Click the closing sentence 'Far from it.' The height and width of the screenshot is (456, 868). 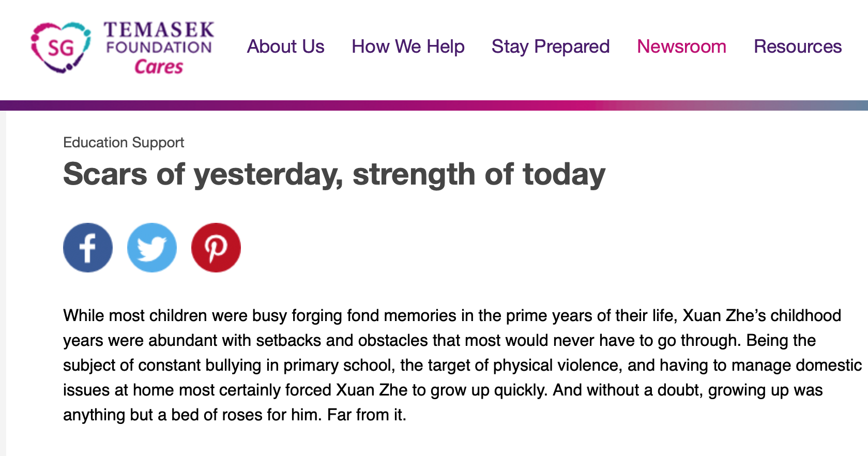click(367, 415)
